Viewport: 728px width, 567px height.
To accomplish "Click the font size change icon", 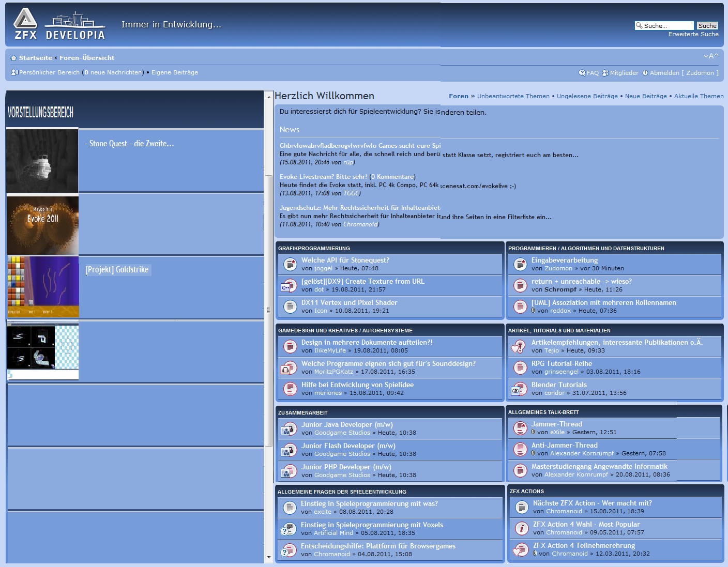I will pos(711,56).
